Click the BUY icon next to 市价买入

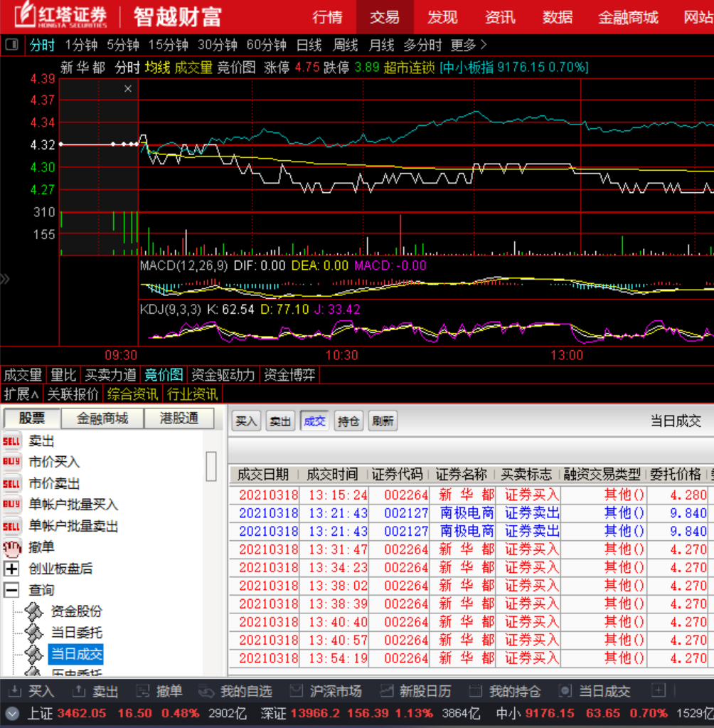click(x=11, y=462)
